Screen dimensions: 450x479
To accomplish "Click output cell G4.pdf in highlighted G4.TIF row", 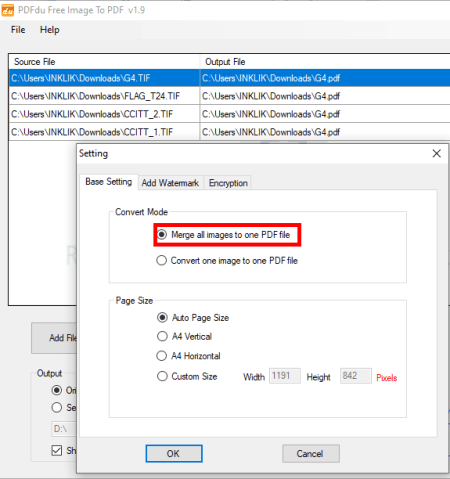I will click(325, 78).
